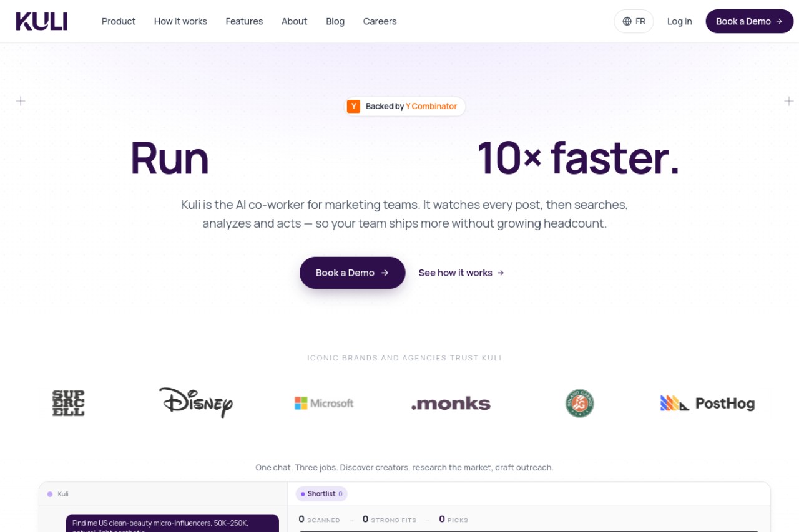
Task: Click the clean-beauty micro-influencers chat message
Action: click(x=172, y=523)
